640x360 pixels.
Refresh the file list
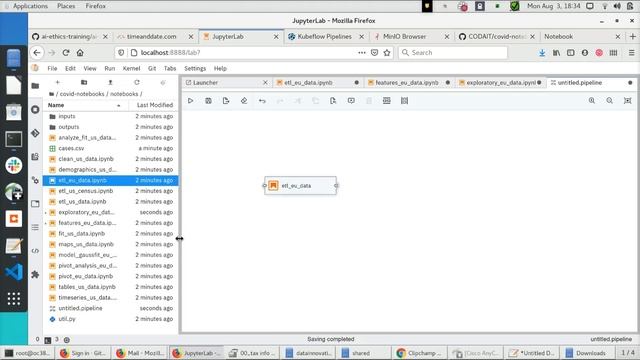(137, 82)
